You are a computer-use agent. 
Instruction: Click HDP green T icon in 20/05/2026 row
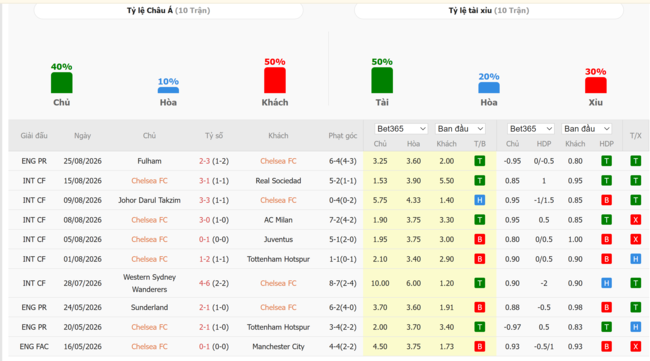[606, 327]
